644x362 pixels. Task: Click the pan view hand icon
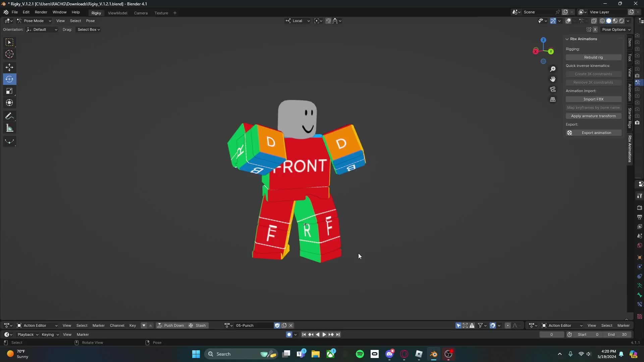[x=553, y=79]
